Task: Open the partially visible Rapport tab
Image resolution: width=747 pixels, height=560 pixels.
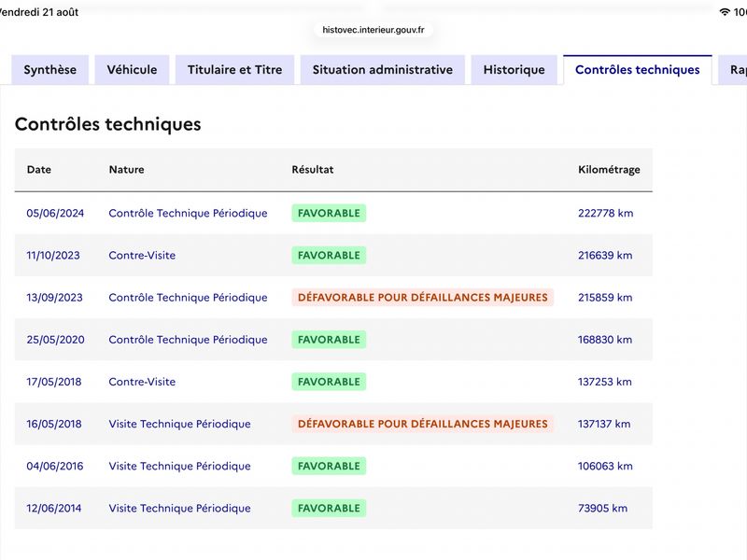Action: pyautogui.click(x=734, y=69)
